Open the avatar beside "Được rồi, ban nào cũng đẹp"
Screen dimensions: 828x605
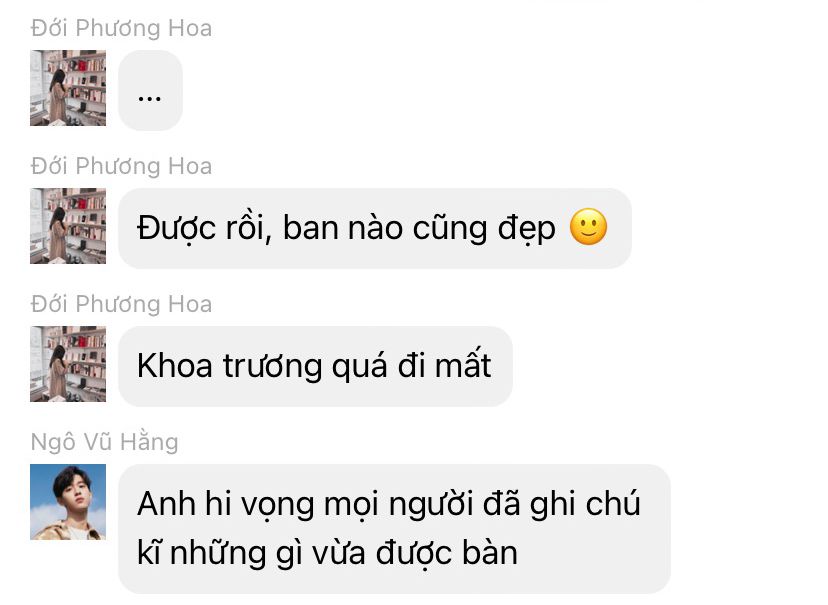(68, 226)
